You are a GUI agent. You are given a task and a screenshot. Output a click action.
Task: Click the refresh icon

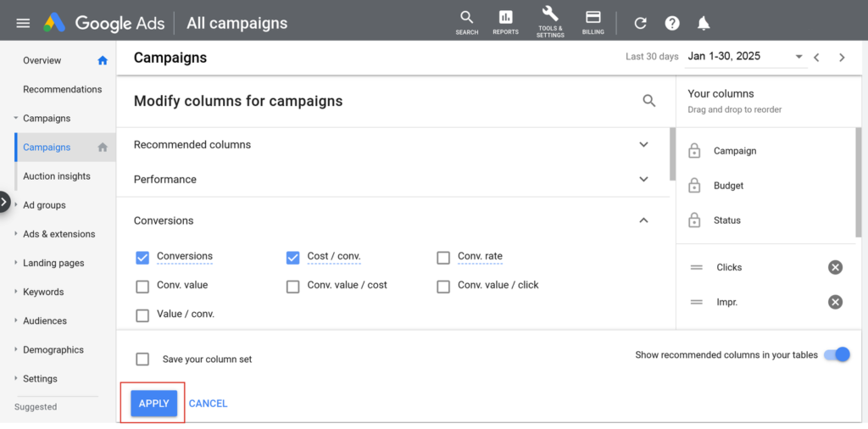641,23
